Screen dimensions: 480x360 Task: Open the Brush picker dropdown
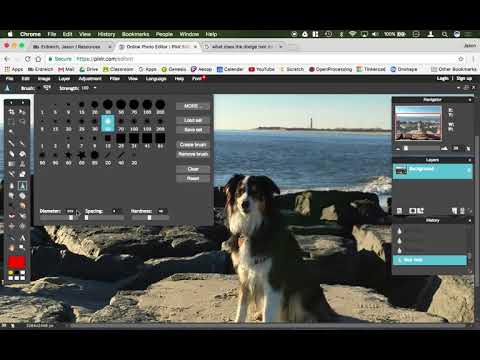click(x=47, y=88)
